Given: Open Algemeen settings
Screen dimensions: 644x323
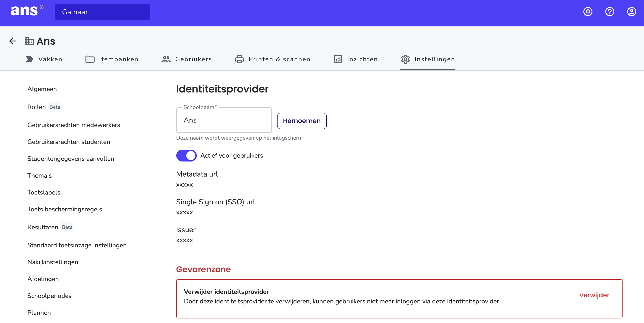Looking at the screenshot, I should point(42,89).
